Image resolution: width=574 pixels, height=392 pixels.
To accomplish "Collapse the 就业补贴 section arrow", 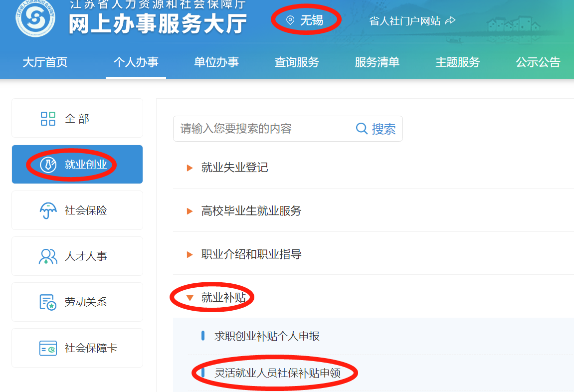I will click(190, 298).
